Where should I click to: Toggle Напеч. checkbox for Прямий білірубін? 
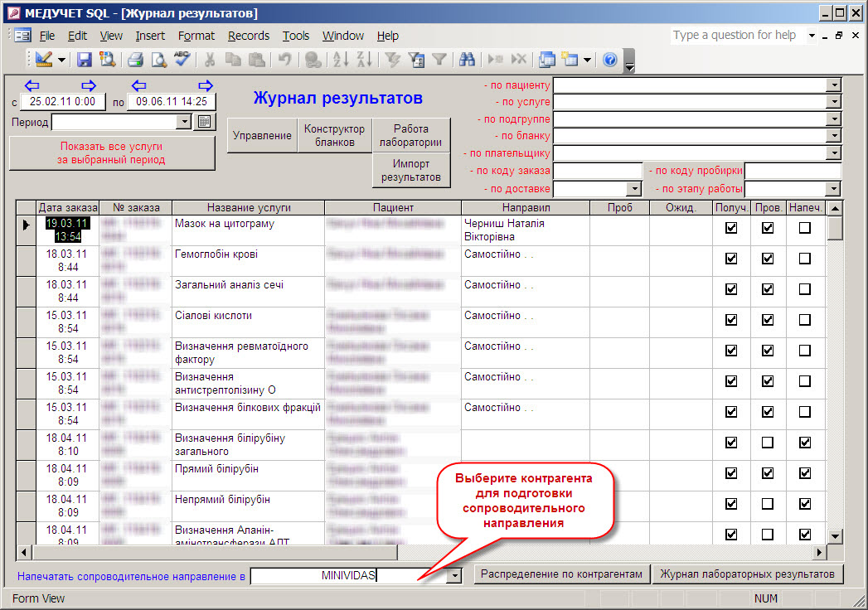tap(805, 473)
